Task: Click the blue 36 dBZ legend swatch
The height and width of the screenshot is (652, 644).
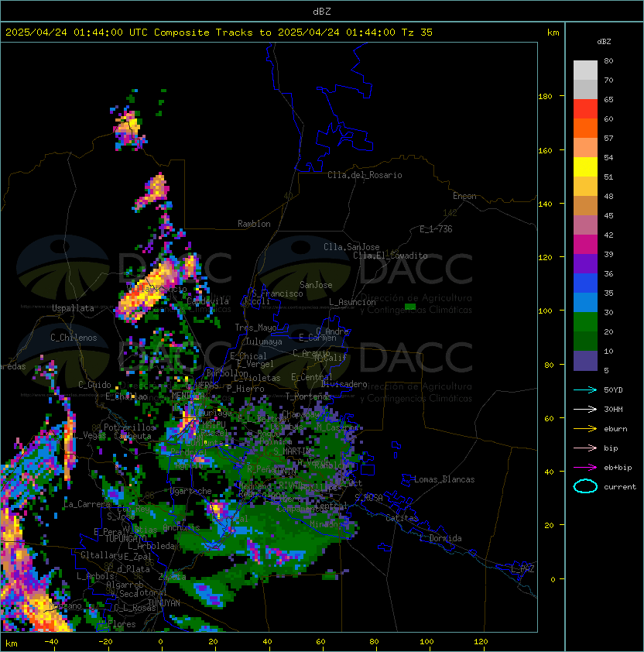Action: click(x=585, y=283)
